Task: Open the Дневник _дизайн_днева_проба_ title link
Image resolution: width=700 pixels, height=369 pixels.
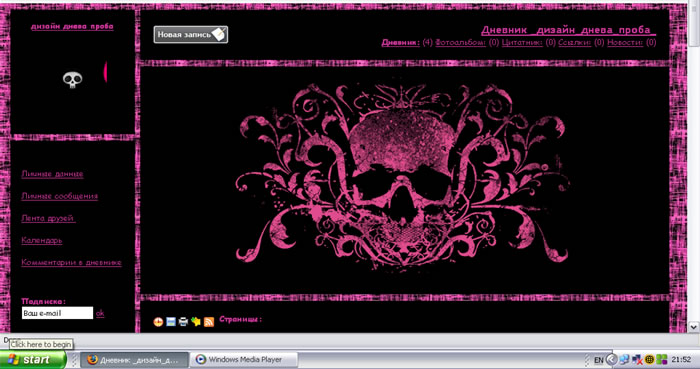Action: 568,30
